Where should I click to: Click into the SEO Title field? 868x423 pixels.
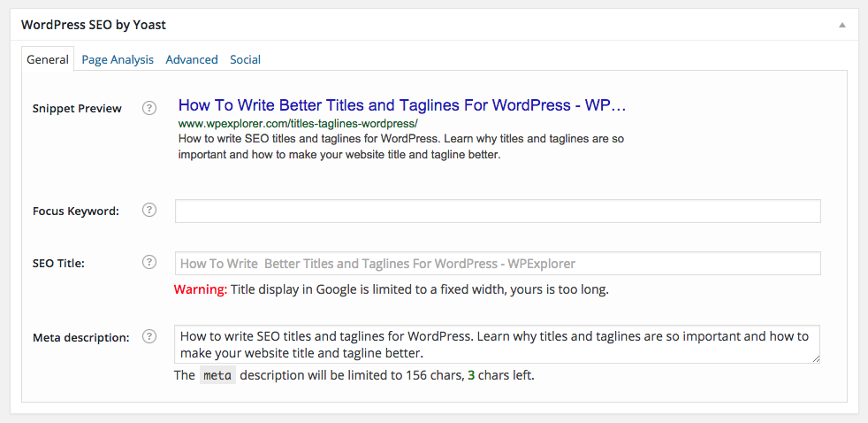click(498, 264)
